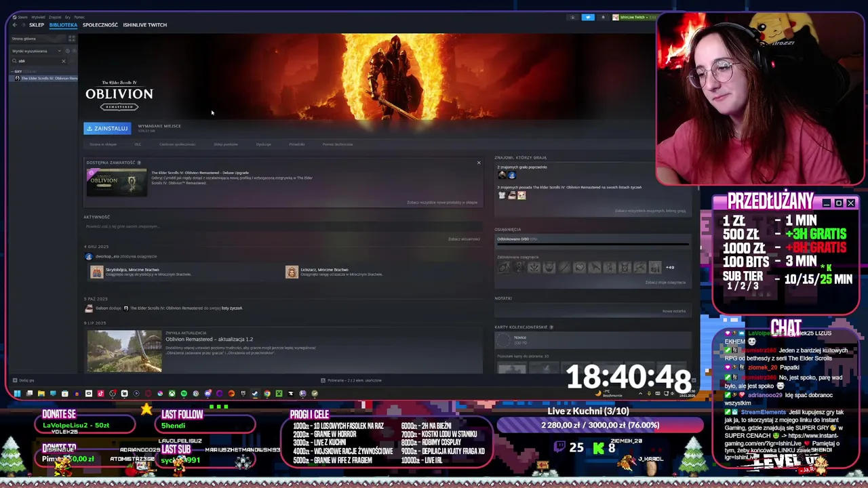Screen dimensions: 868x488
Task: Open the Poradniki link
Action: coord(297,144)
